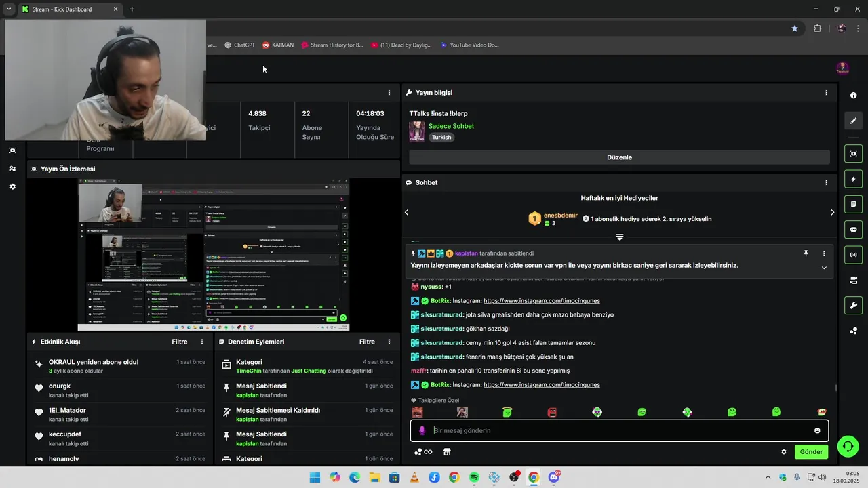Toggle the wrench stream info icon in right sidebar
Image resolution: width=868 pixels, height=488 pixels.
(x=853, y=306)
